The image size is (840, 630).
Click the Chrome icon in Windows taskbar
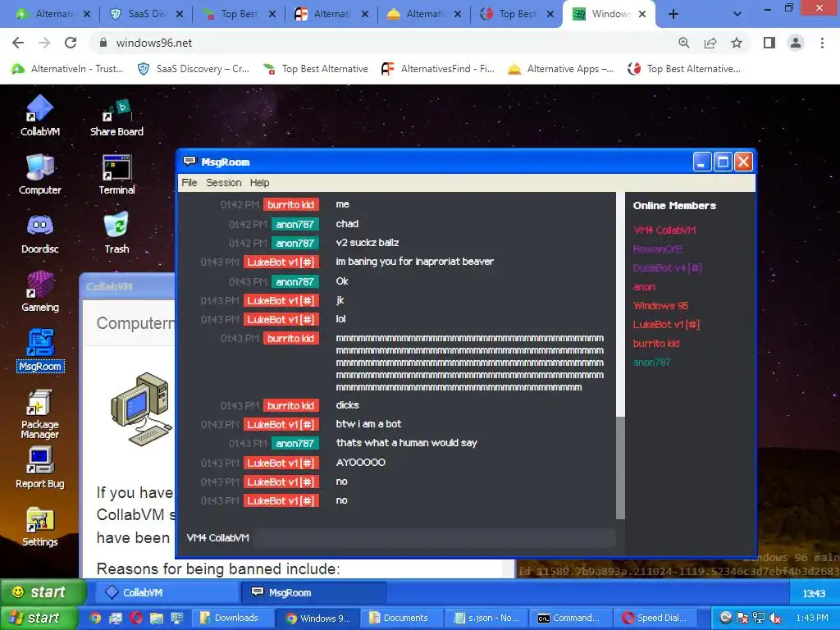click(95, 619)
